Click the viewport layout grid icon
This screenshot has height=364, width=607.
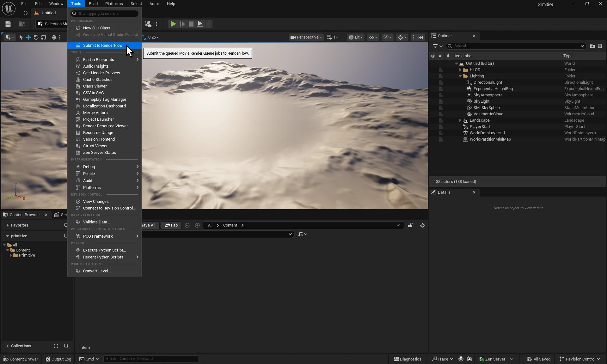coord(420,37)
